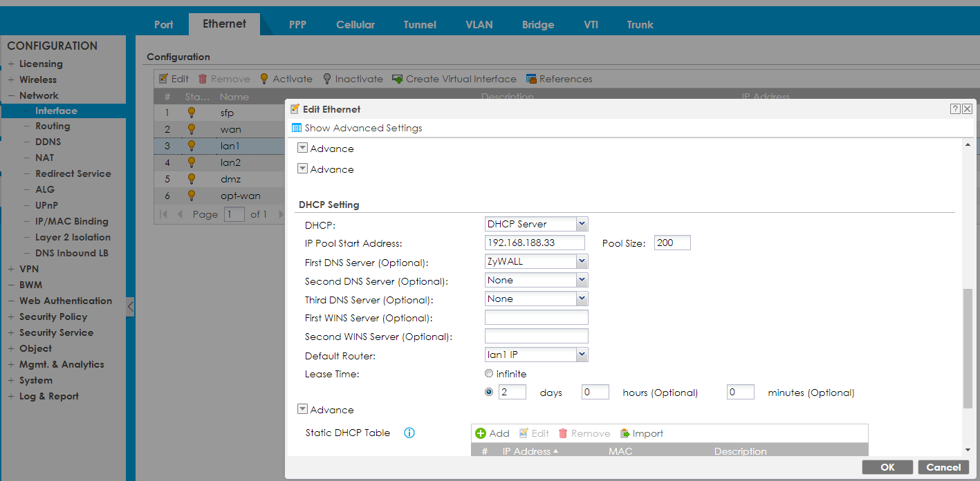This screenshot has width=980, height=481.
Task: Click the Edit icon in the Configuration toolbar
Action: [x=163, y=78]
